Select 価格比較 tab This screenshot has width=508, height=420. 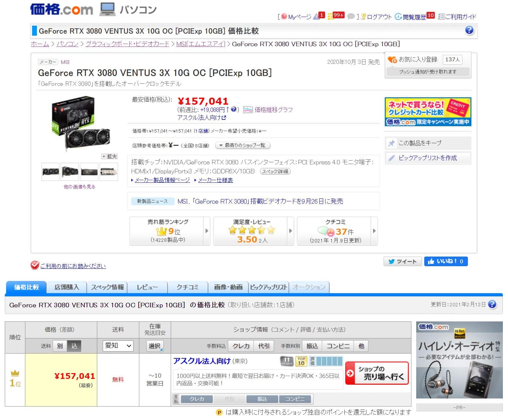tap(26, 287)
